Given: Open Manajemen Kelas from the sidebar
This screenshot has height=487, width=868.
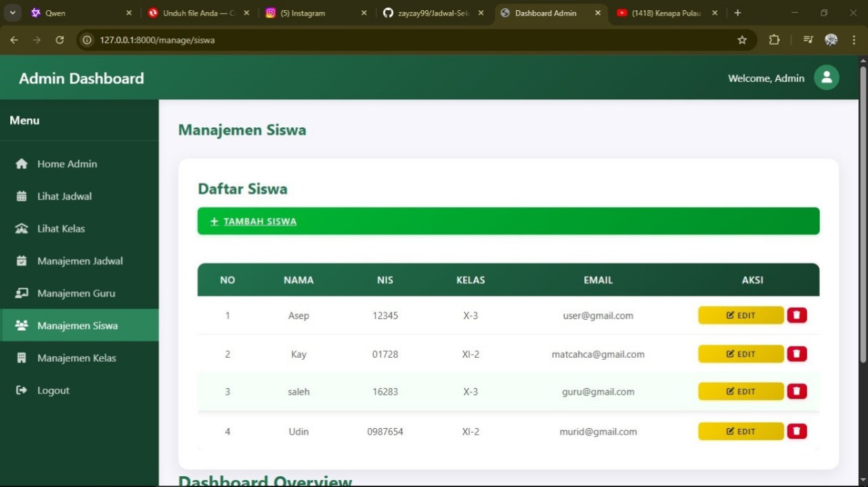Looking at the screenshot, I should pos(77,358).
